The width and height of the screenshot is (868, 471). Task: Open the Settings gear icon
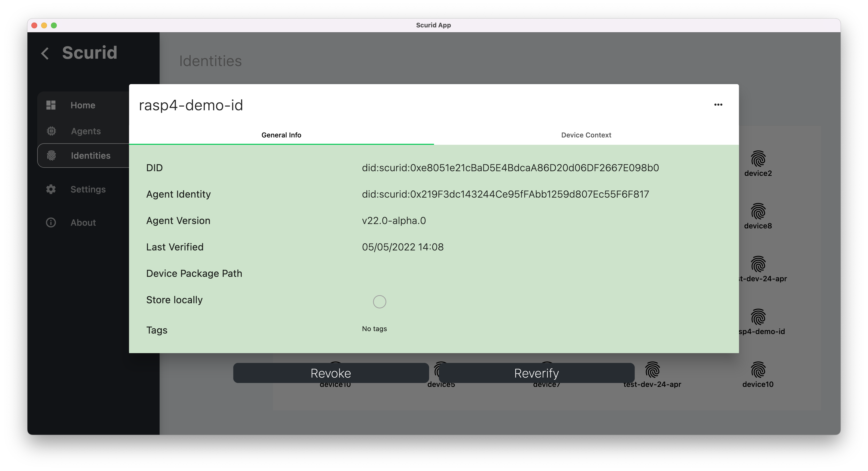pos(51,189)
